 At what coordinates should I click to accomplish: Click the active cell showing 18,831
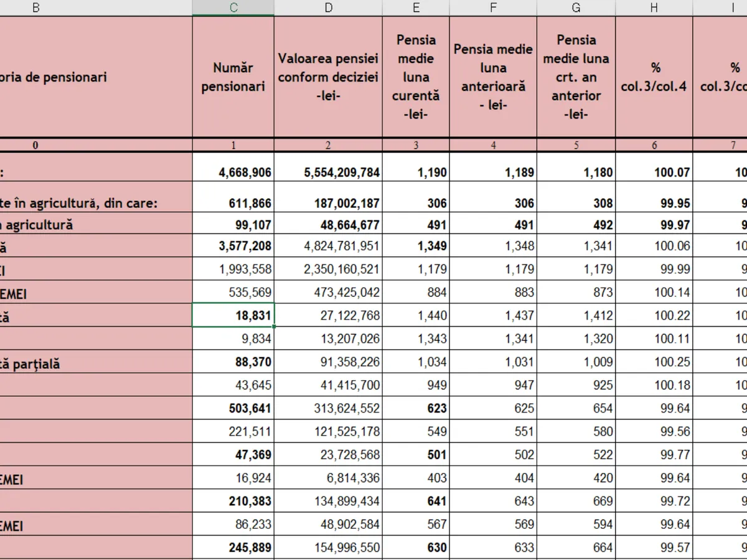tap(233, 315)
